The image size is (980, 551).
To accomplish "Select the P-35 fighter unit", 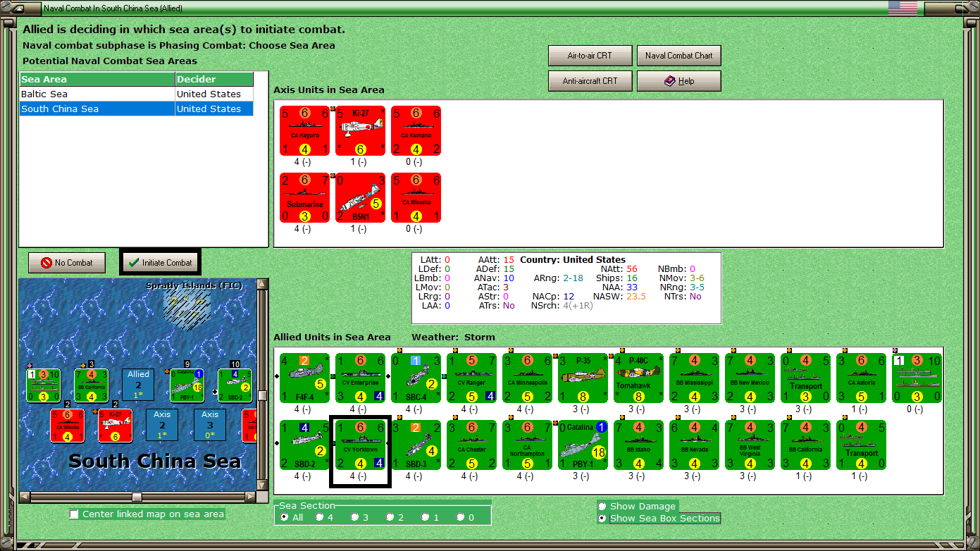I will 583,378.
